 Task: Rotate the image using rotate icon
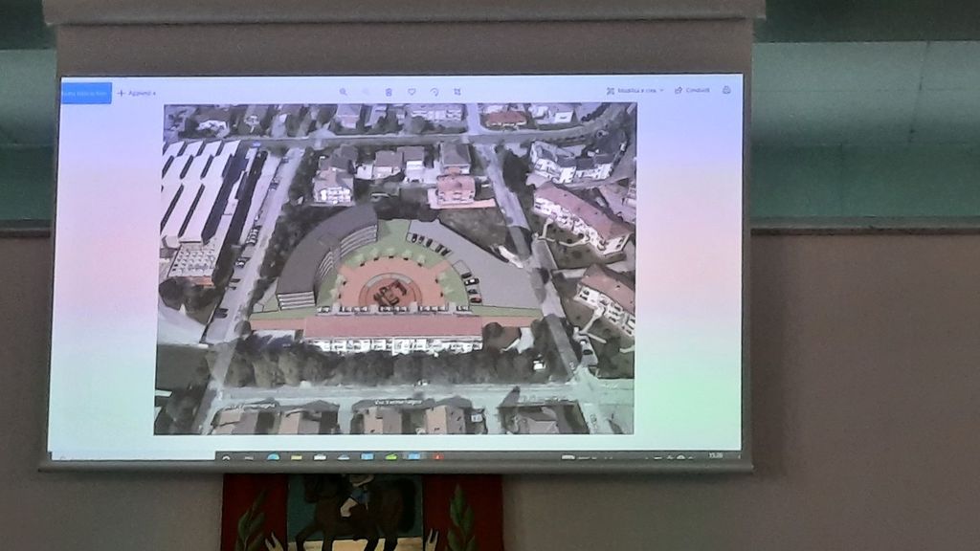point(434,92)
